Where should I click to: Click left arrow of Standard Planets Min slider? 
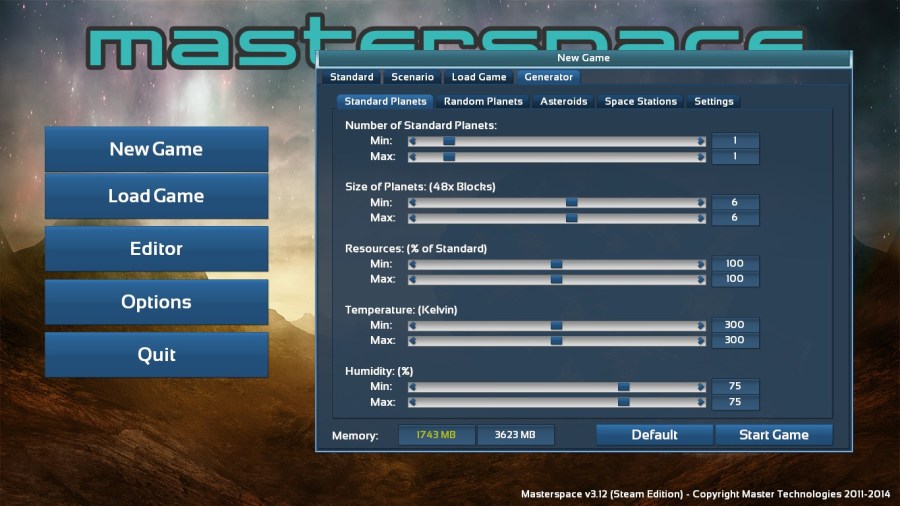tap(412, 142)
